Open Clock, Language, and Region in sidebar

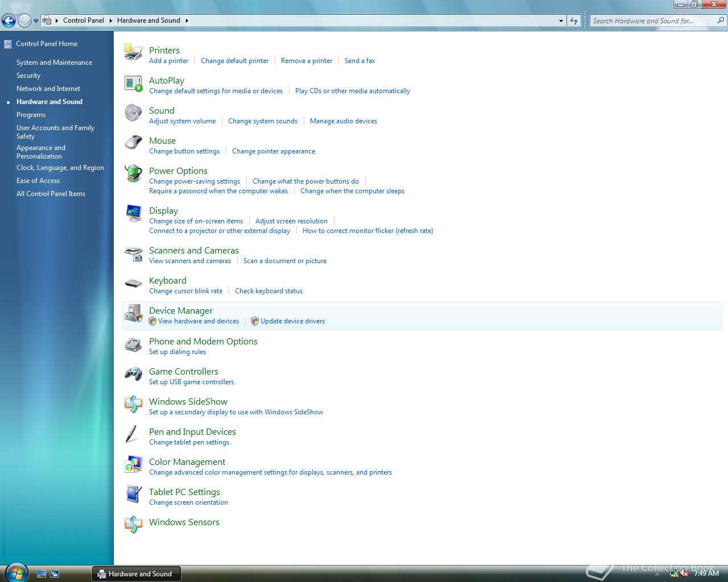pyautogui.click(x=60, y=168)
